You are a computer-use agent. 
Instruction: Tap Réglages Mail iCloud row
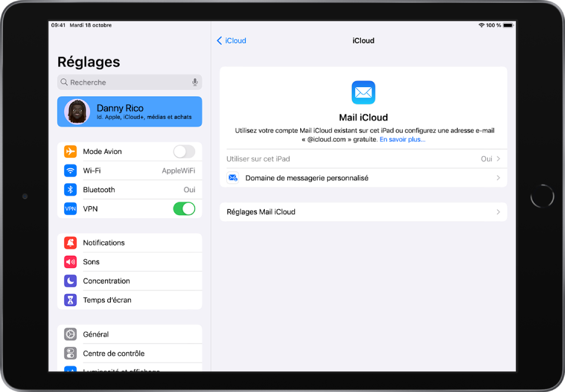click(363, 212)
